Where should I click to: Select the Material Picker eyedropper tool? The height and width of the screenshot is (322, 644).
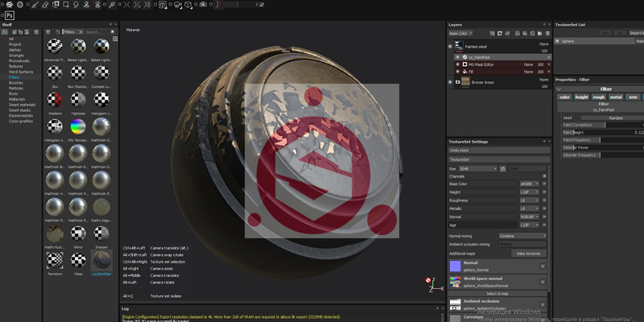click(112, 5)
